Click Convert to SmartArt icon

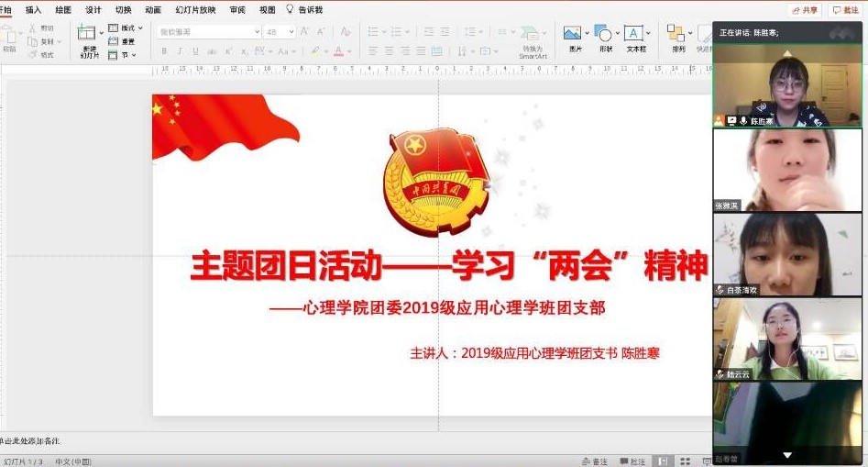532,35
